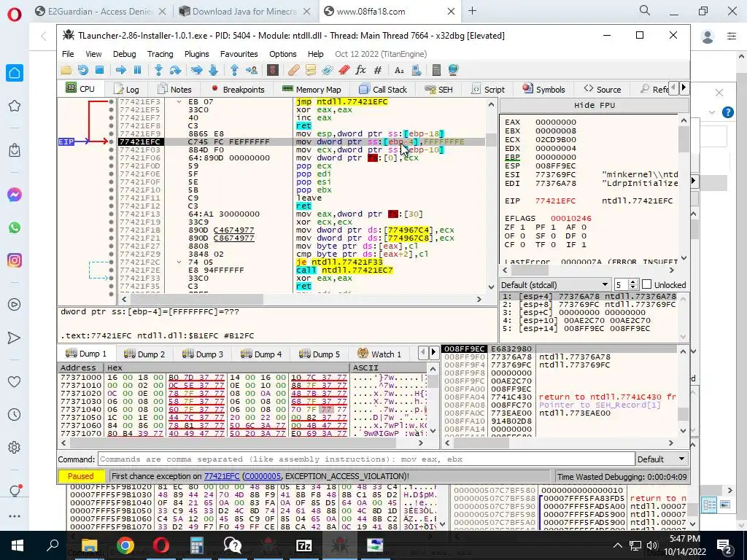The width and height of the screenshot is (747, 560).
Task: Open the Patches bandage icon
Action: 294,71
